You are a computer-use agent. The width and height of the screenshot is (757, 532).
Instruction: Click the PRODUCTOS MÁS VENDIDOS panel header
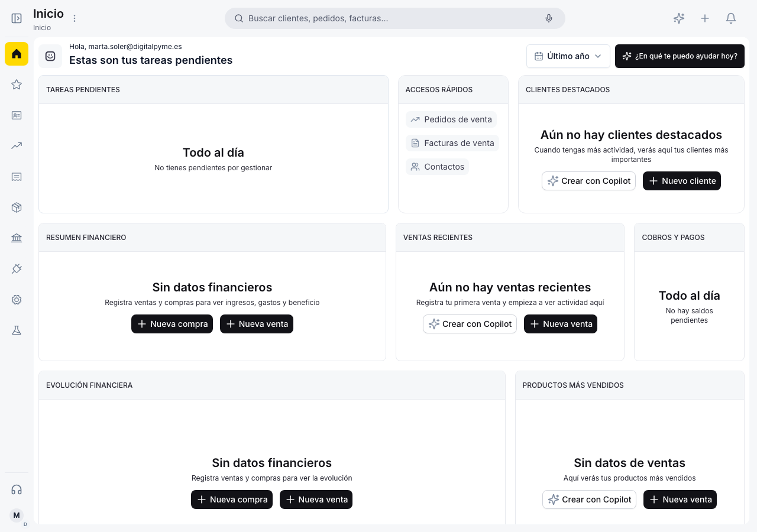pyautogui.click(x=630, y=385)
